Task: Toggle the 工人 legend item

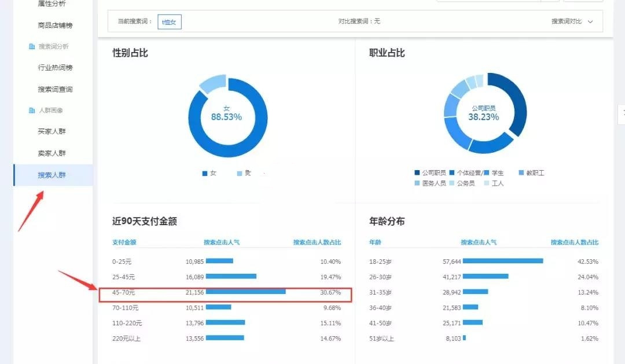Action: pos(487,183)
